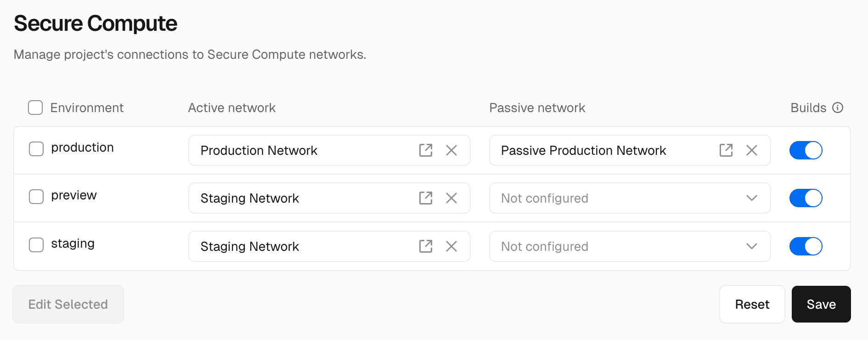Viewport: 868px width, 340px height.
Task: Open passive network dropdown for preview
Action: tap(751, 198)
